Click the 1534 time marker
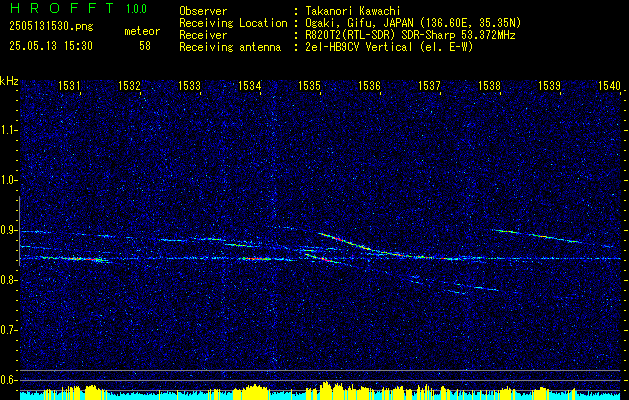The width and height of the screenshot is (629, 400). [249, 85]
